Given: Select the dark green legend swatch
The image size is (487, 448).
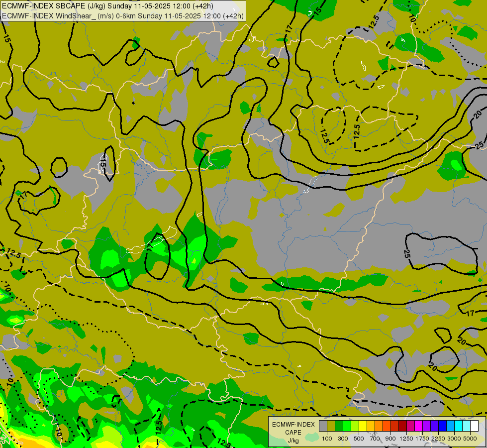Looking at the screenshot, I should (x=339, y=426).
